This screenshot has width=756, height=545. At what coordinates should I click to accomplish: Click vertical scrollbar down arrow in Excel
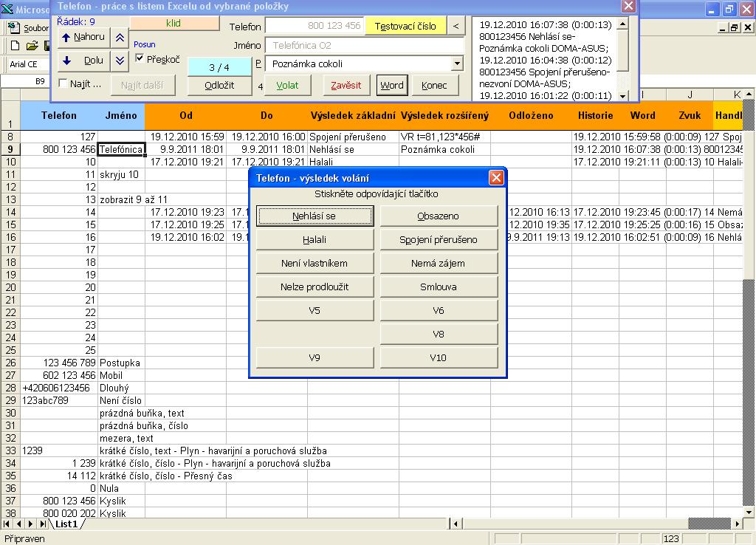pyautogui.click(x=749, y=513)
